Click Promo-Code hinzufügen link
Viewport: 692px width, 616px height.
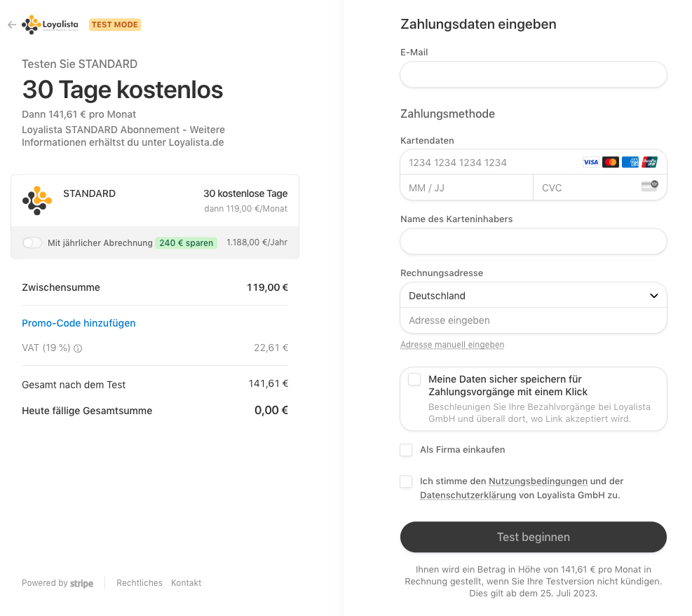[79, 323]
